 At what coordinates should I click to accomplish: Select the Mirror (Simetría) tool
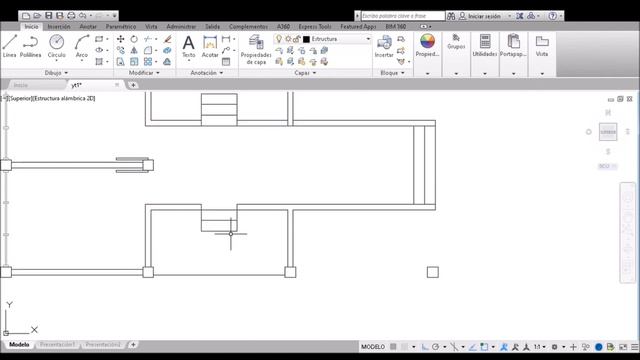pos(134,50)
